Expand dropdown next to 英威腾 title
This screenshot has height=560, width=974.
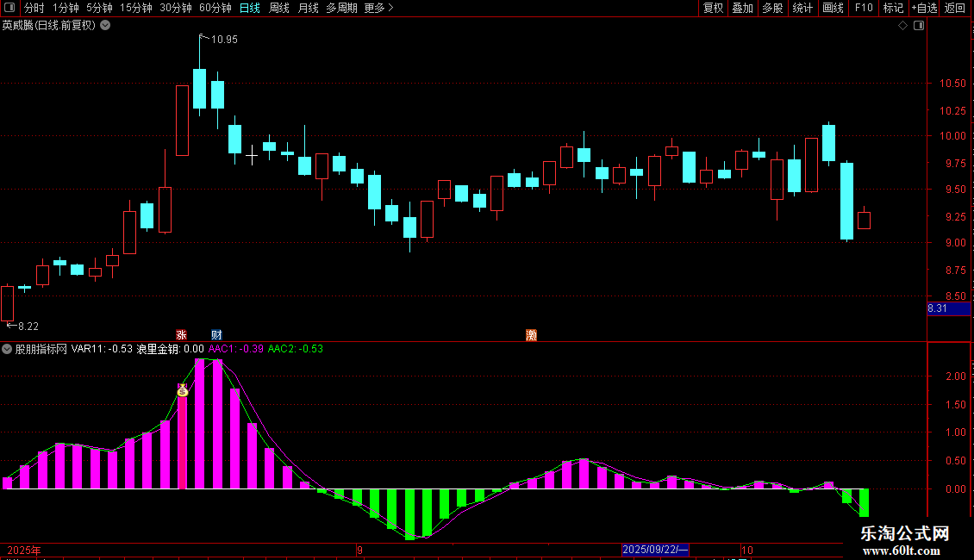point(106,25)
